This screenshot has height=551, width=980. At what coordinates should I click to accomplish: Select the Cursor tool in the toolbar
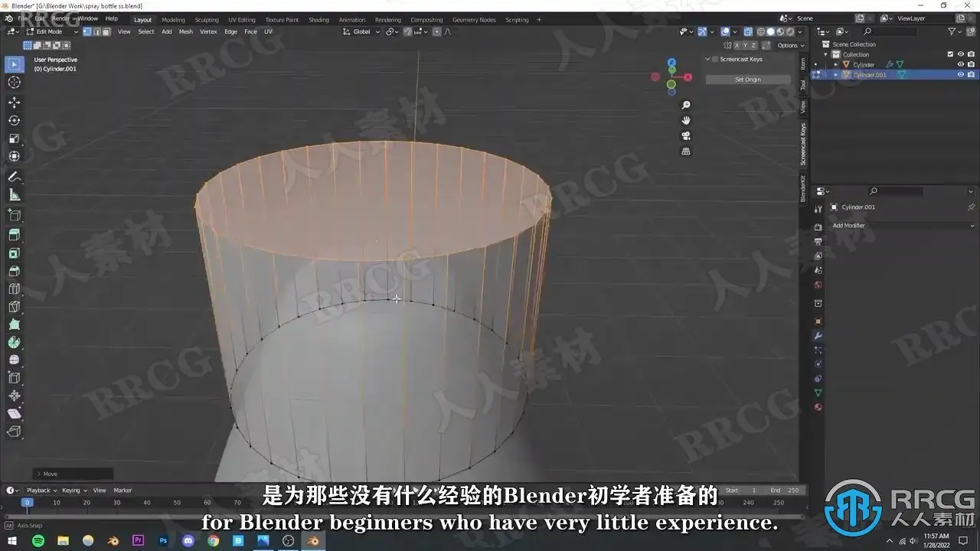click(x=14, y=82)
